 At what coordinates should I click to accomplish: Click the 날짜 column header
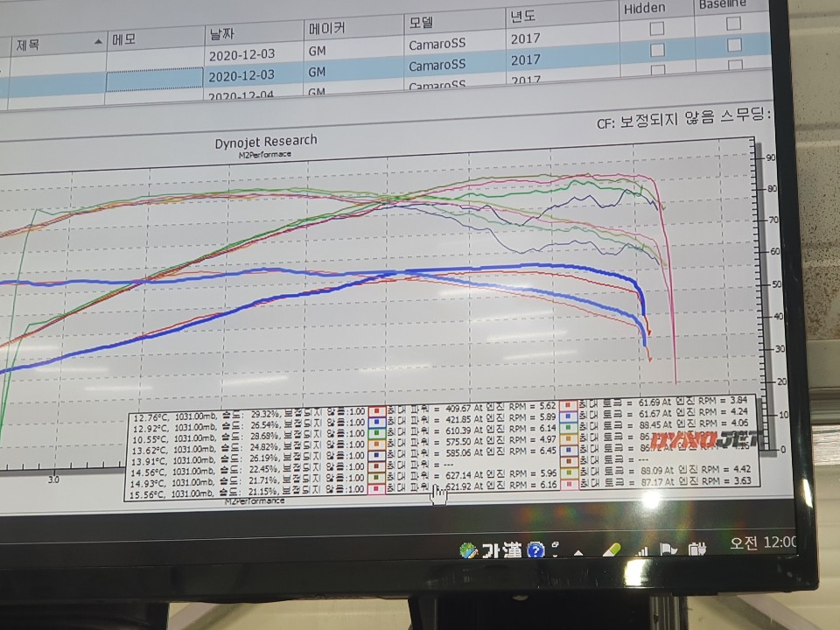pos(254,34)
